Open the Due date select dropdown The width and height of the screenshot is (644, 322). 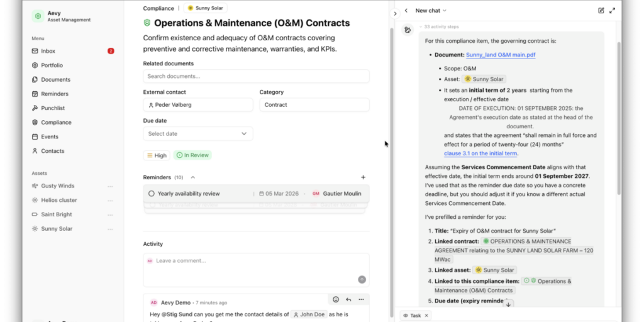click(x=197, y=134)
